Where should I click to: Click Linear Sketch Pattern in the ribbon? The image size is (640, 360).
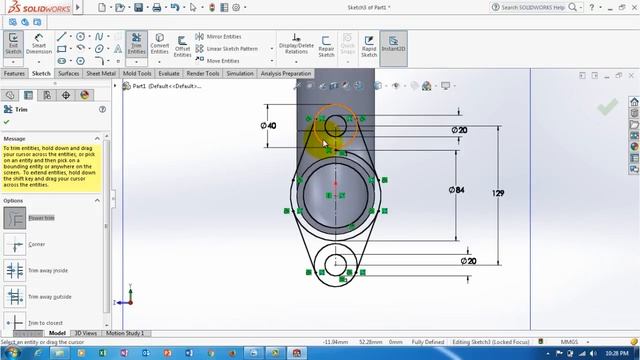tap(227, 49)
